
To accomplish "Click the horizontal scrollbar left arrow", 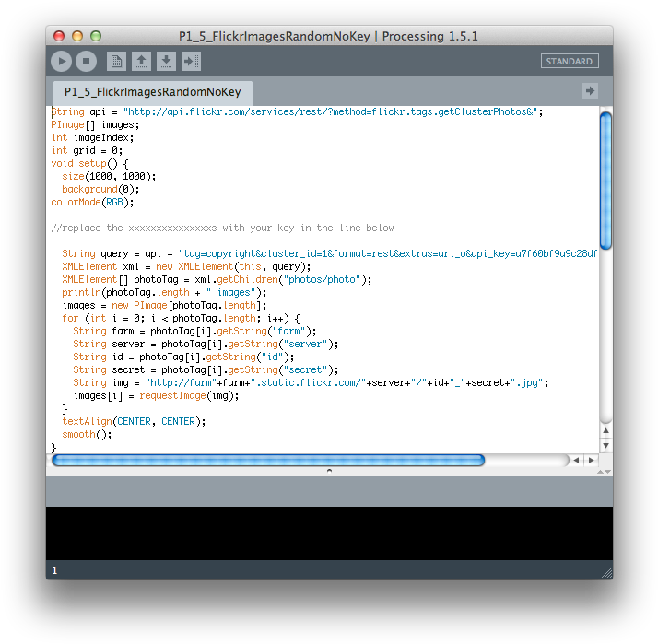I will pyautogui.click(x=576, y=461).
